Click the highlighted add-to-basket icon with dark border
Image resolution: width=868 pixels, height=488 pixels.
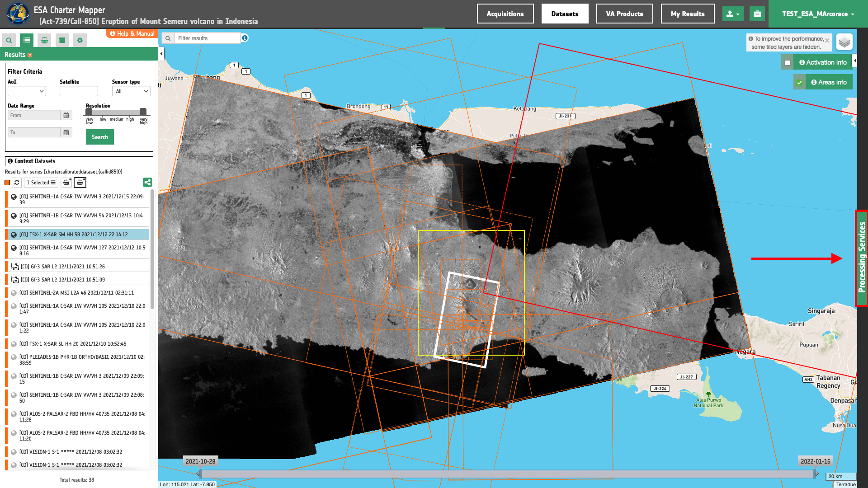point(80,183)
